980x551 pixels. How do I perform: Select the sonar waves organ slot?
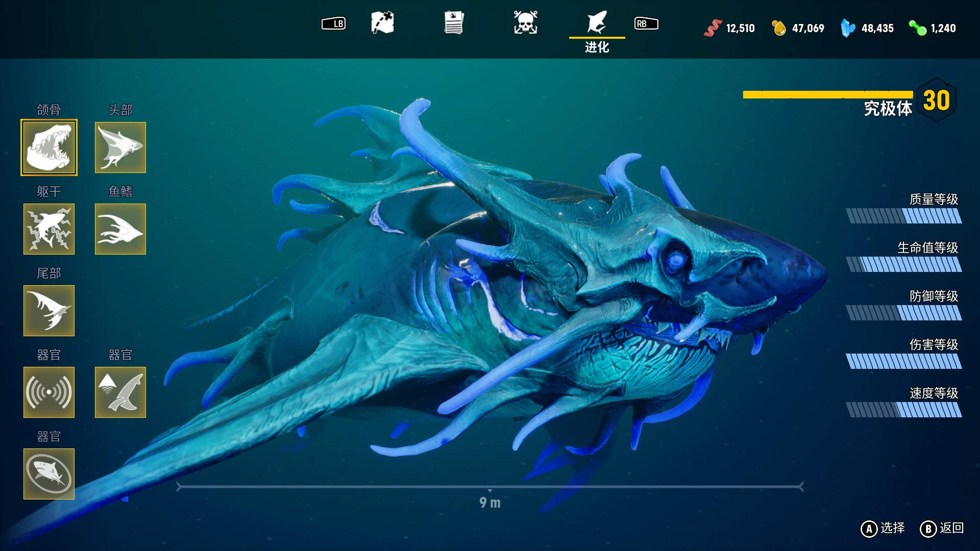coord(49,392)
